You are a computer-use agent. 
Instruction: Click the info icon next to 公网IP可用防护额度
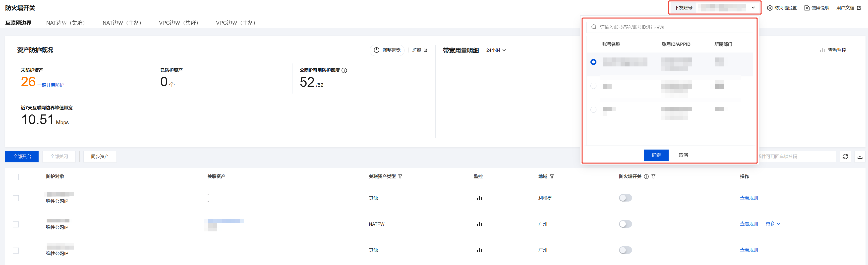pyautogui.click(x=344, y=70)
